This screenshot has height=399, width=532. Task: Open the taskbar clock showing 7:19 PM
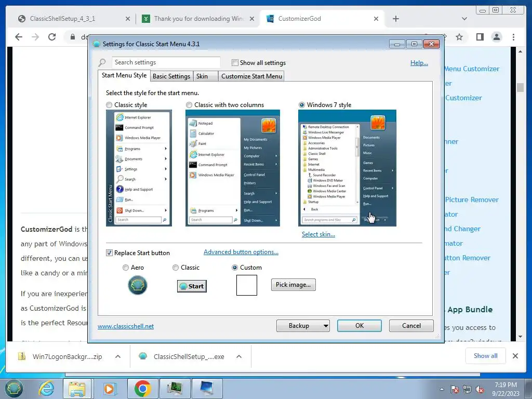[506, 389]
